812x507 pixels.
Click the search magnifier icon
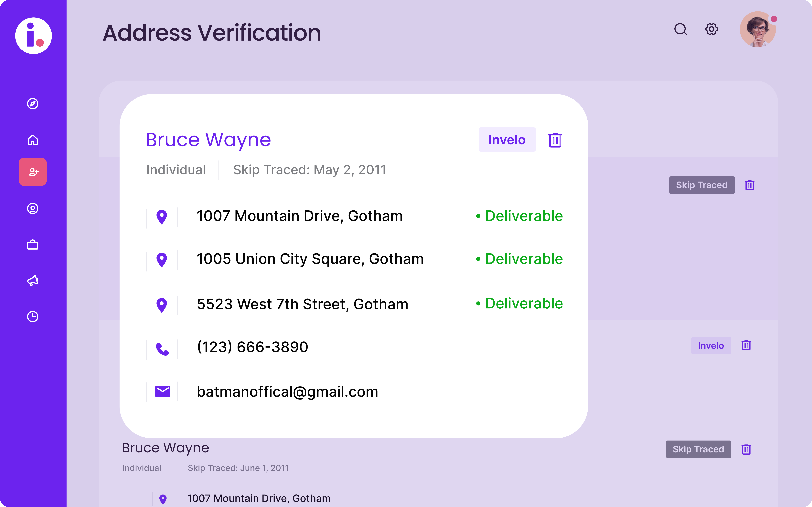pos(680,29)
